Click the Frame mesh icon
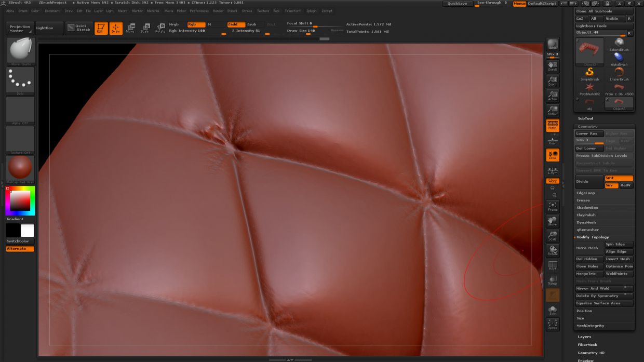644x362 pixels. pyautogui.click(x=553, y=207)
